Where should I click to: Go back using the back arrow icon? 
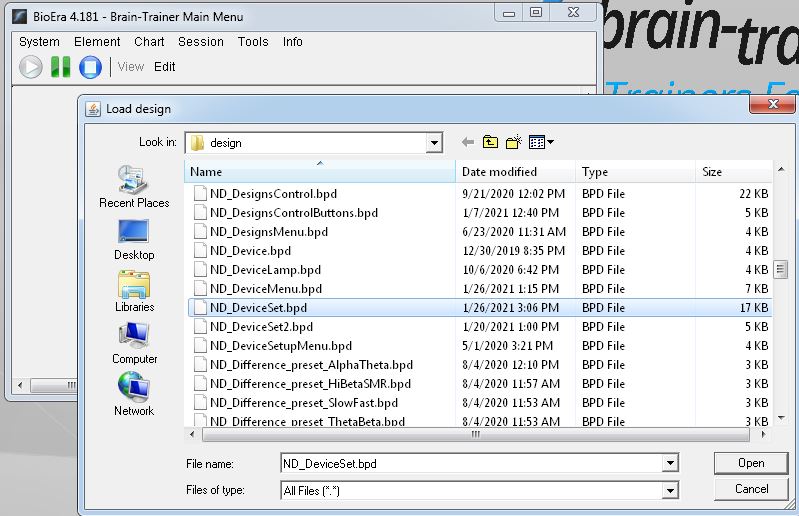(x=467, y=142)
